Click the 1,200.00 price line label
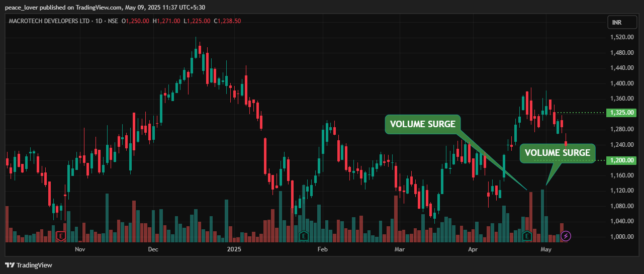Image resolution: width=644 pixels, height=274 pixels. 621,160
